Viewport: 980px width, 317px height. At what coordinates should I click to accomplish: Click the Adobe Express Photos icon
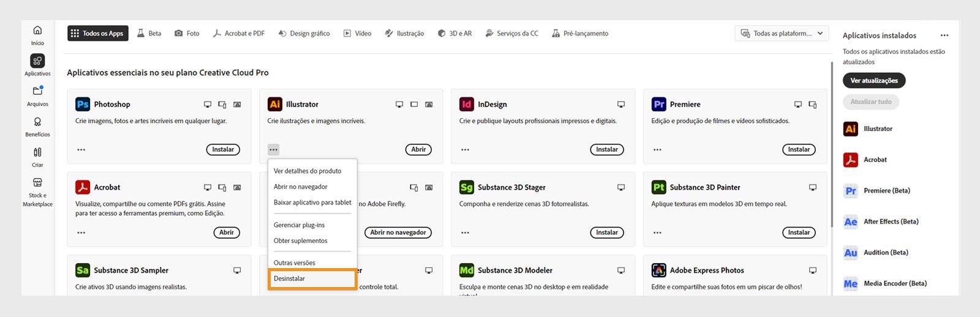coord(659,270)
